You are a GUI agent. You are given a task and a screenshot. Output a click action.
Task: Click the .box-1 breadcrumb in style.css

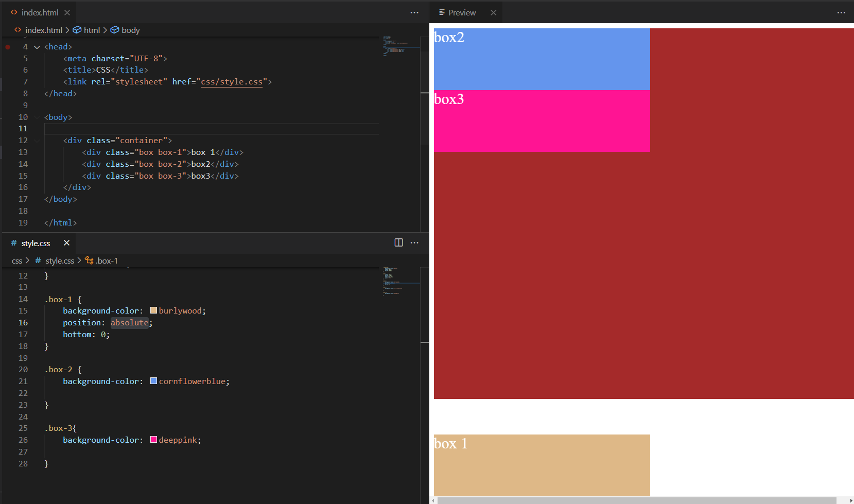pyautogui.click(x=106, y=261)
